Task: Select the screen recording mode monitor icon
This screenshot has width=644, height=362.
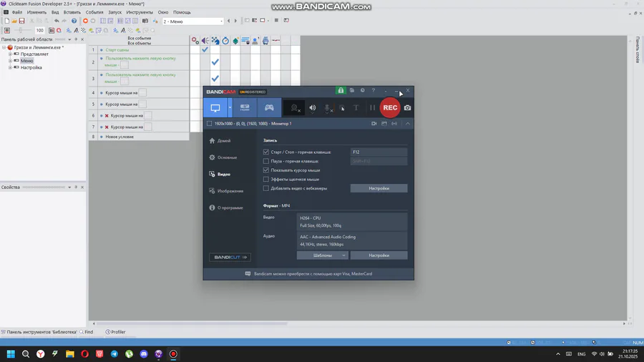Action: 215,108
